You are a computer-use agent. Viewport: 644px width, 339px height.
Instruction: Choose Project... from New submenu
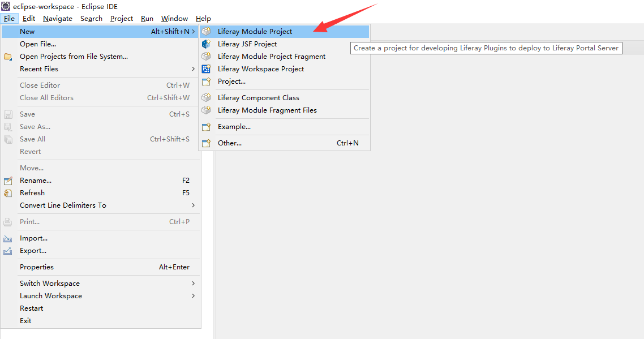tap(284, 81)
